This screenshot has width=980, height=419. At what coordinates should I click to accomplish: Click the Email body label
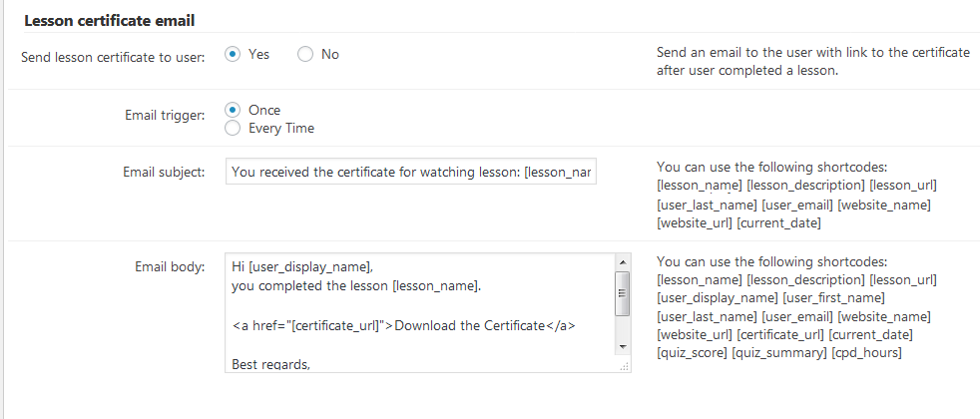point(170,267)
